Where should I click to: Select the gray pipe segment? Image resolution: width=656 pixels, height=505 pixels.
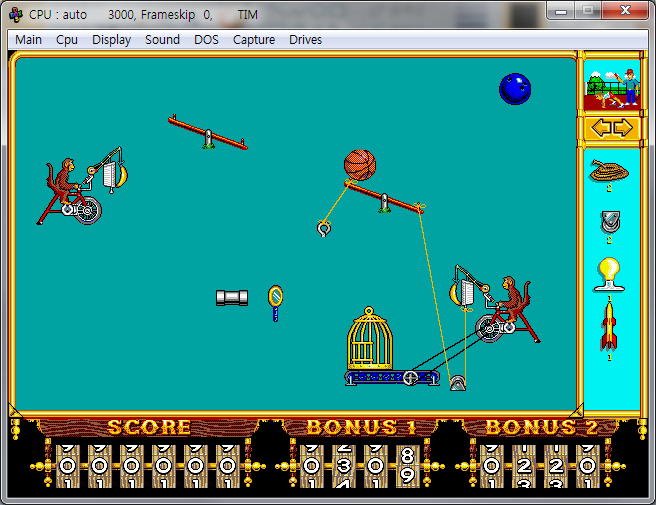point(232,298)
